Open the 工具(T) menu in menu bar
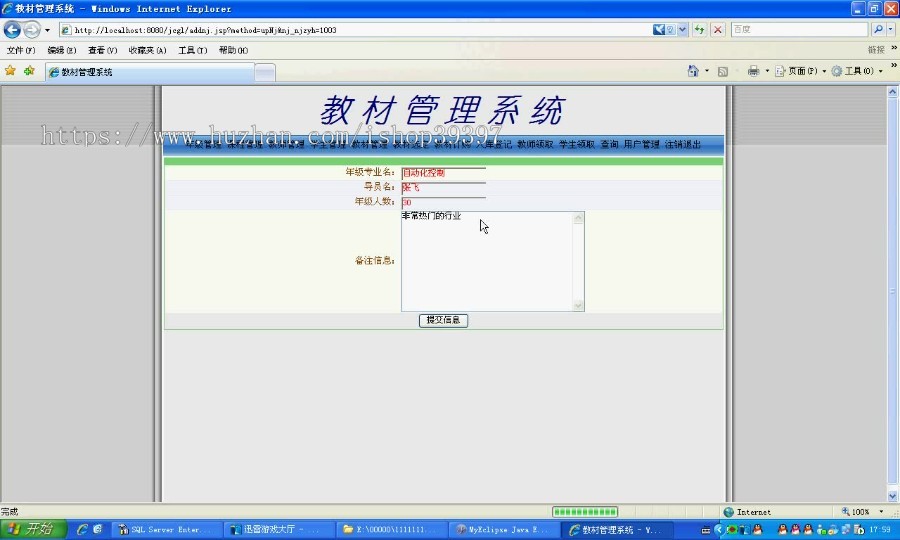900x540 pixels. click(192, 50)
